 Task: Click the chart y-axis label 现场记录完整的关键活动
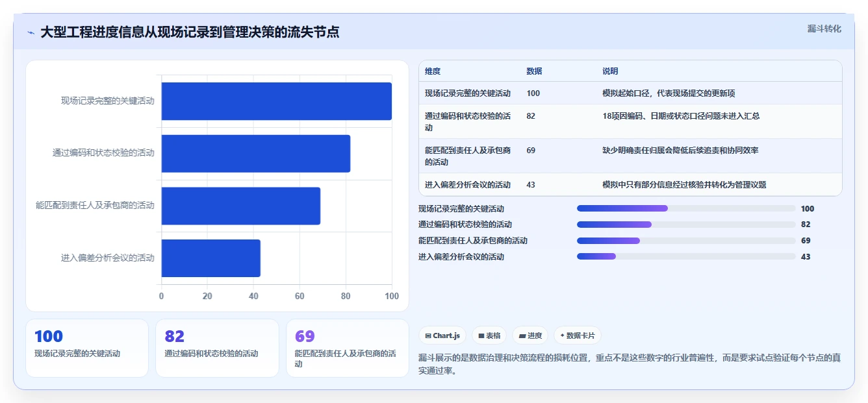[x=108, y=101]
